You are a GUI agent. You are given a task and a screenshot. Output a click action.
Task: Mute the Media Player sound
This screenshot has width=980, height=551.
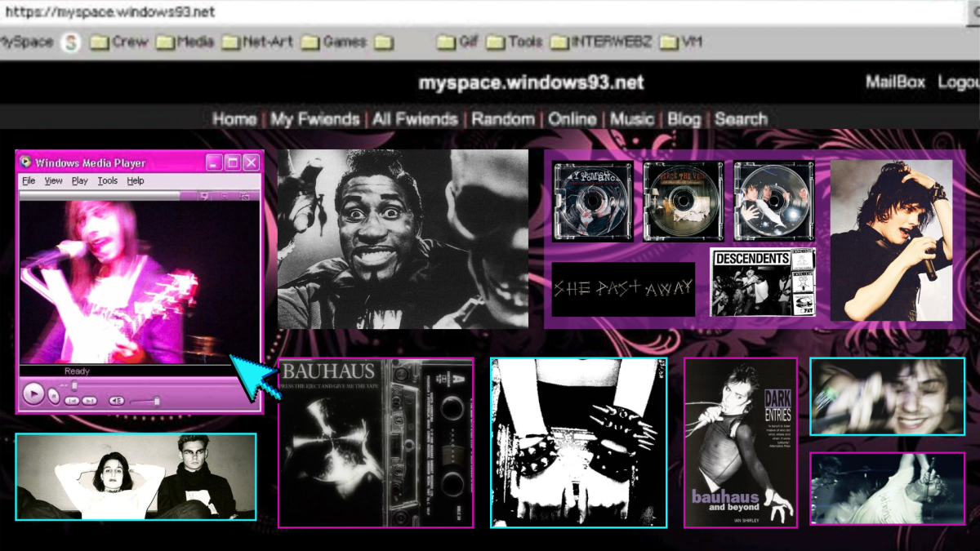point(117,401)
